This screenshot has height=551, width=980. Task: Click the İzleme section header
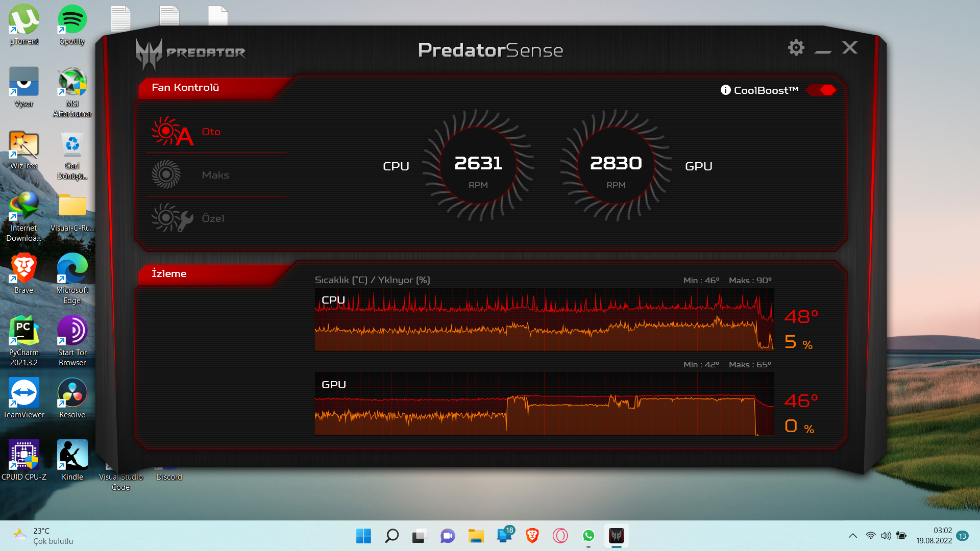pyautogui.click(x=169, y=274)
